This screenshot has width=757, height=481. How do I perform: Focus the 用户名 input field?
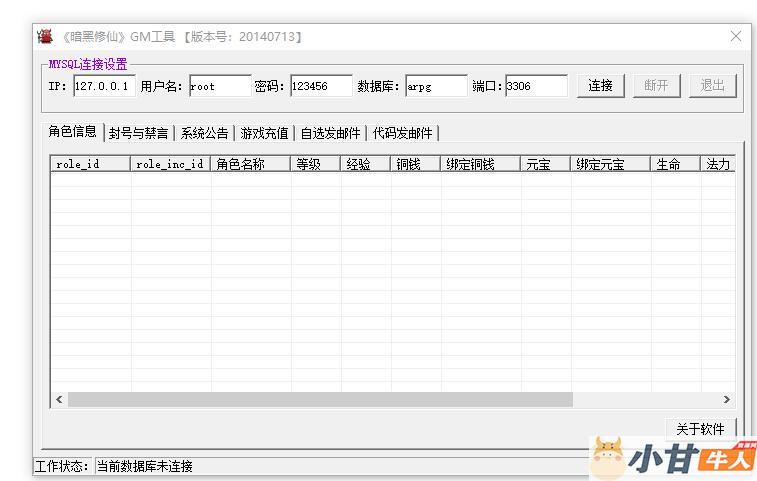click(219, 86)
